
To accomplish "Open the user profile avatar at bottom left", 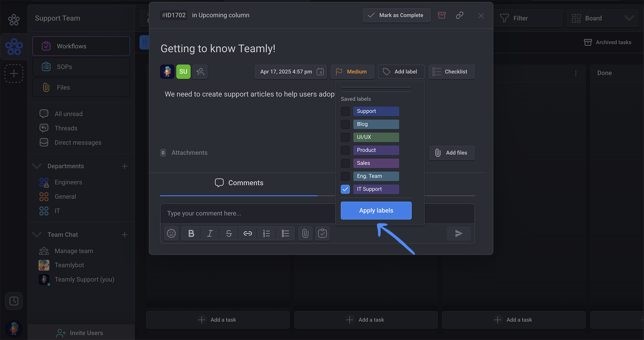I will pyautogui.click(x=14, y=329).
